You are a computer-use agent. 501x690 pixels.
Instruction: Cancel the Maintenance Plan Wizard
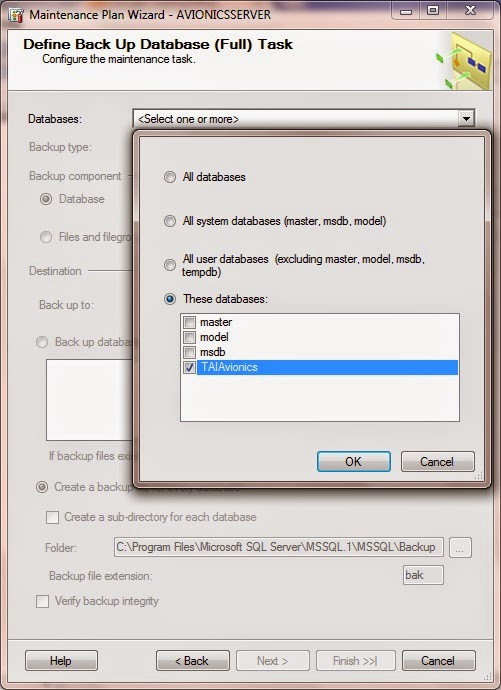pyautogui.click(x=439, y=661)
